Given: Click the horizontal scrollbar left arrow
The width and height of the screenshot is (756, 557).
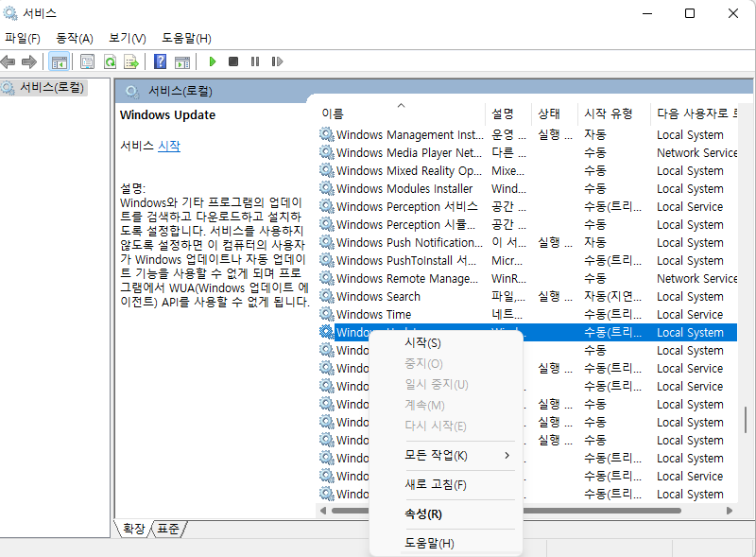Looking at the screenshot, I should tap(323, 510).
